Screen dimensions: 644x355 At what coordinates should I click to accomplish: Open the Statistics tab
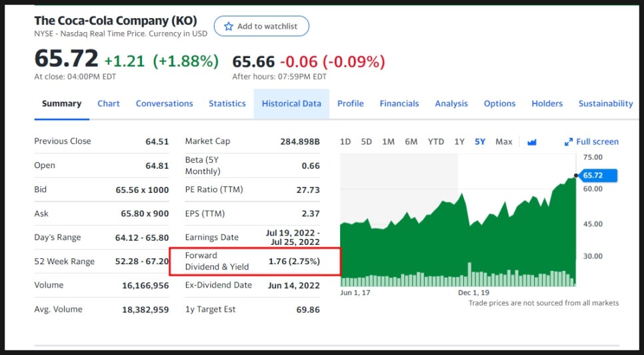pos(227,103)
